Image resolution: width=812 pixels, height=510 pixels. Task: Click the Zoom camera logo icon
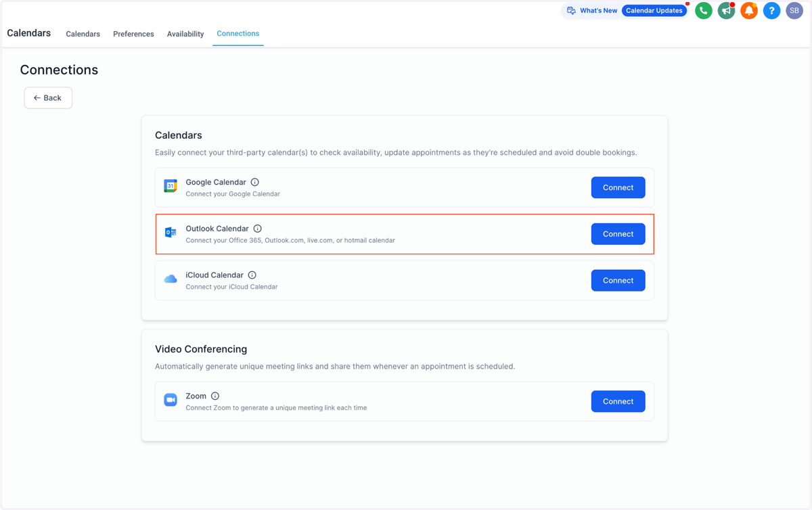pyautogui.click(x=171, y=400)
